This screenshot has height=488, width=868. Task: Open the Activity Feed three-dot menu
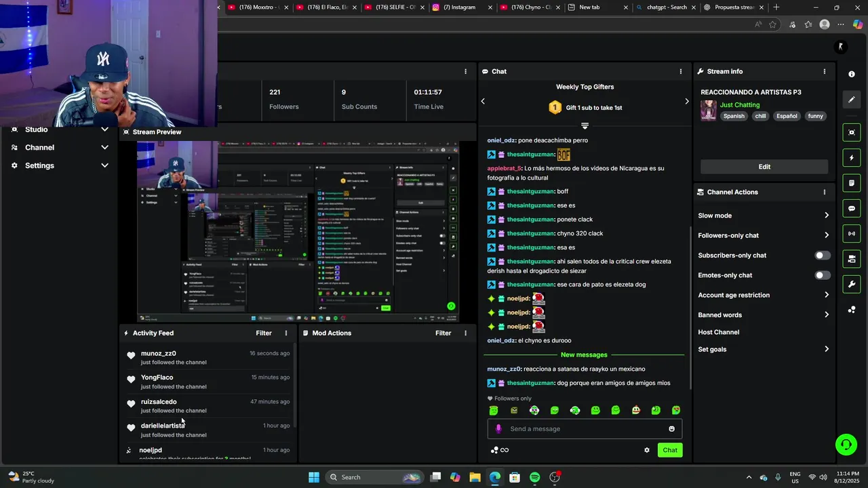point(286,333)
